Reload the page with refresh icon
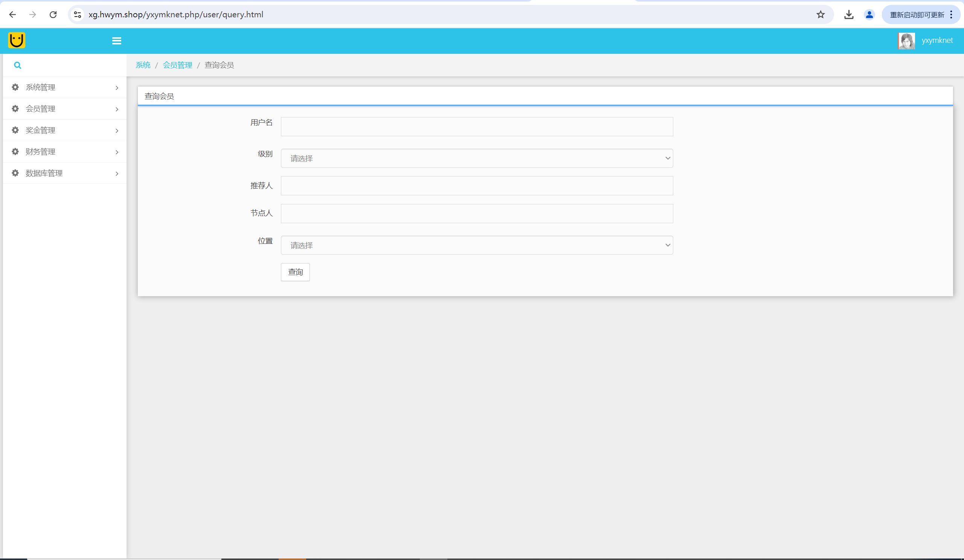Screen dimensions: 964x560 (53, 15)
